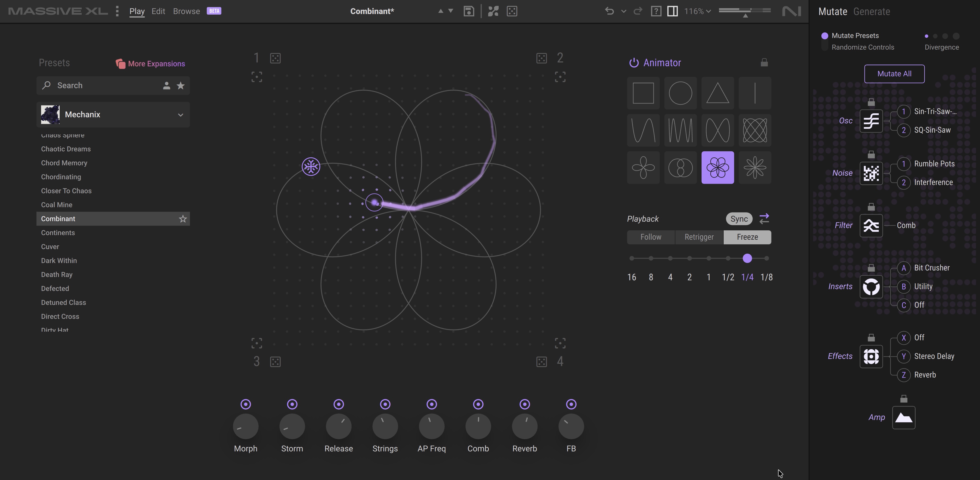Randomize corner 4 with dice icon
The image size is (980, 480).
(541, 362)
